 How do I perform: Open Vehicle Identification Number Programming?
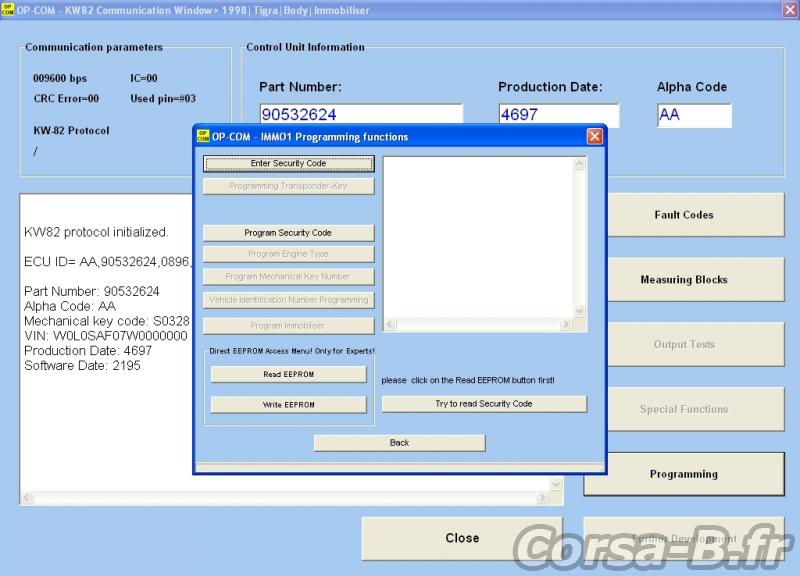coord(288,300)
